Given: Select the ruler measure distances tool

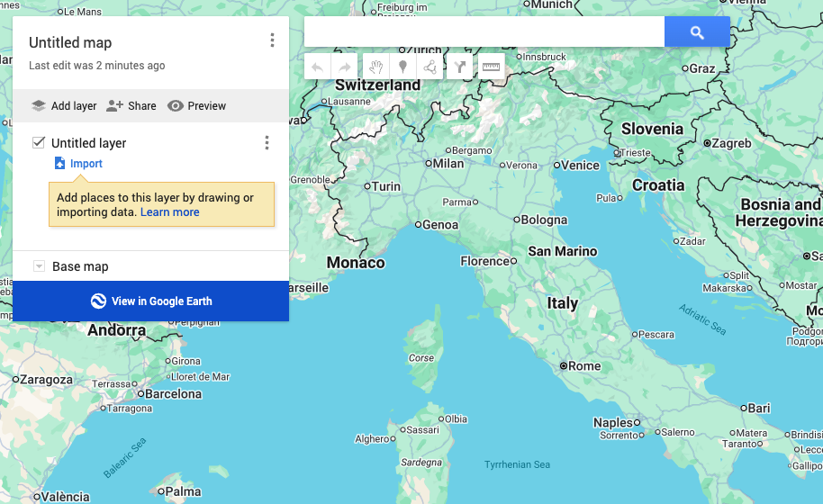Looking at the screenshot, I should coord(492,67).
